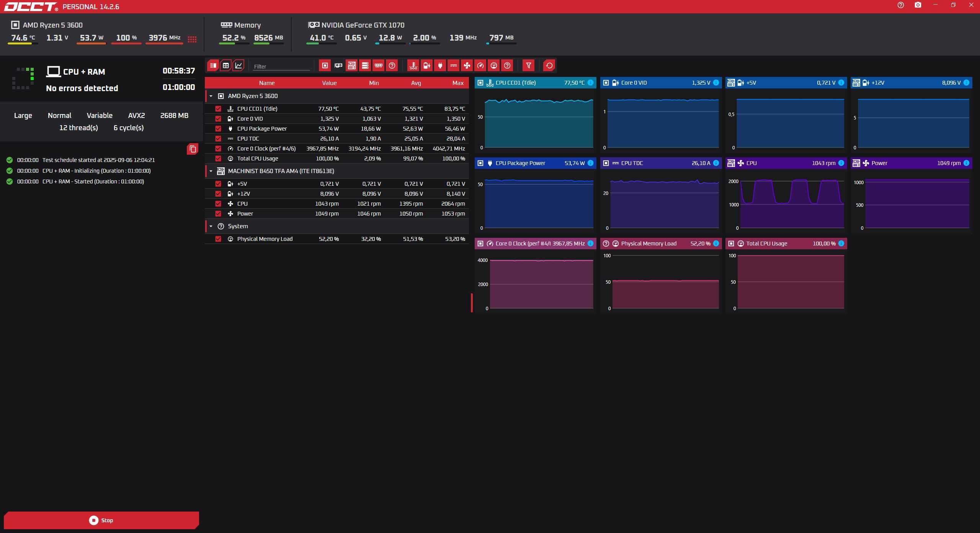Collapse the System sensor group

tap(211, 226)
